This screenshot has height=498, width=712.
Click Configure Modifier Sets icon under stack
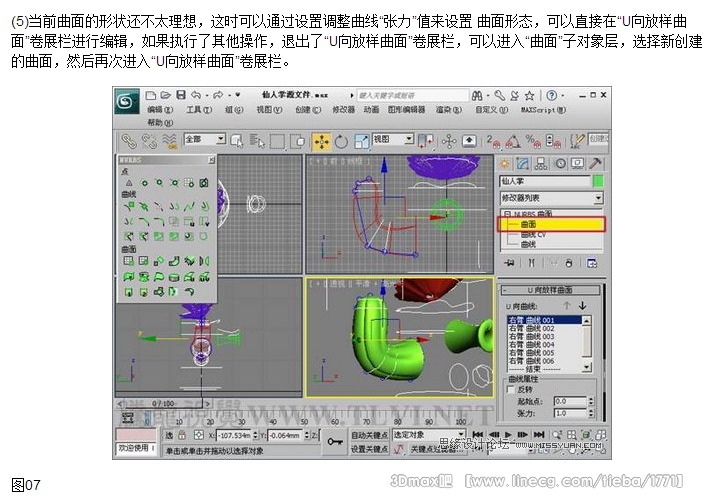pos(592,263)
